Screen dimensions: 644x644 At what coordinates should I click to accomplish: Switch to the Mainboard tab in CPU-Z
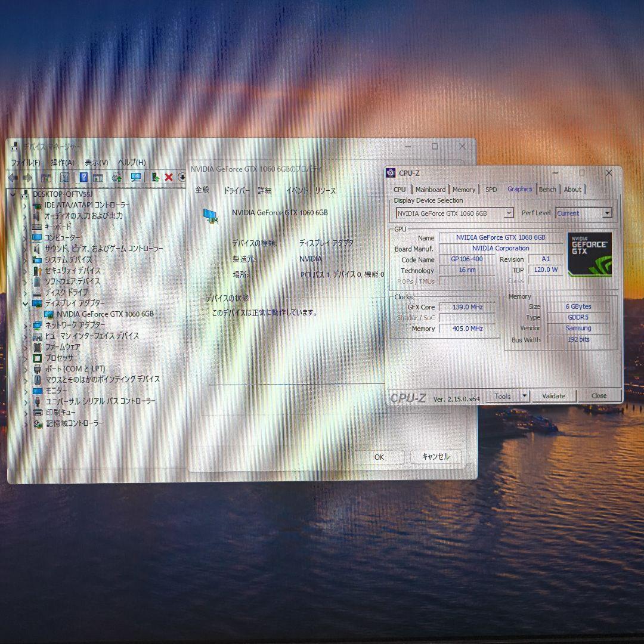pyautogui.click(x=430, y=190)
